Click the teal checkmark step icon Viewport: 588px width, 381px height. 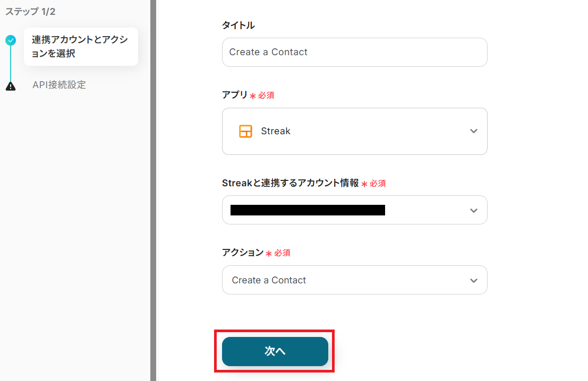11,40
